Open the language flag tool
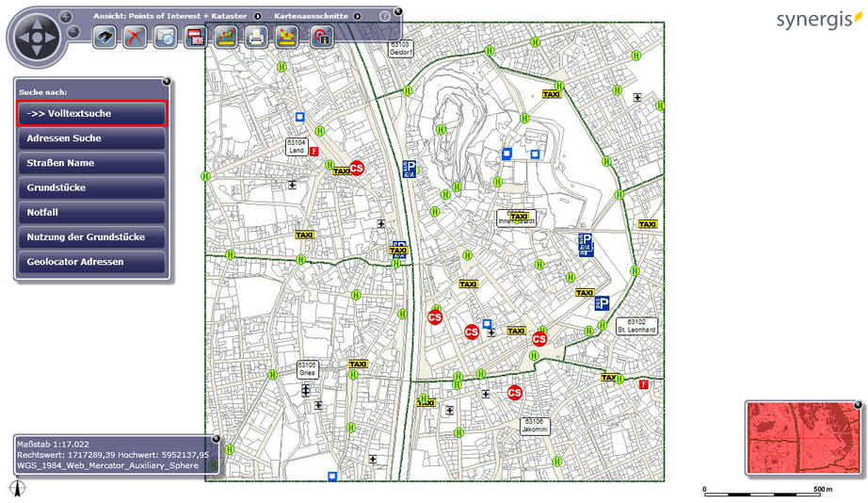Image resolution: width=868 pixels, height=503 pixels. click(196, 38)
